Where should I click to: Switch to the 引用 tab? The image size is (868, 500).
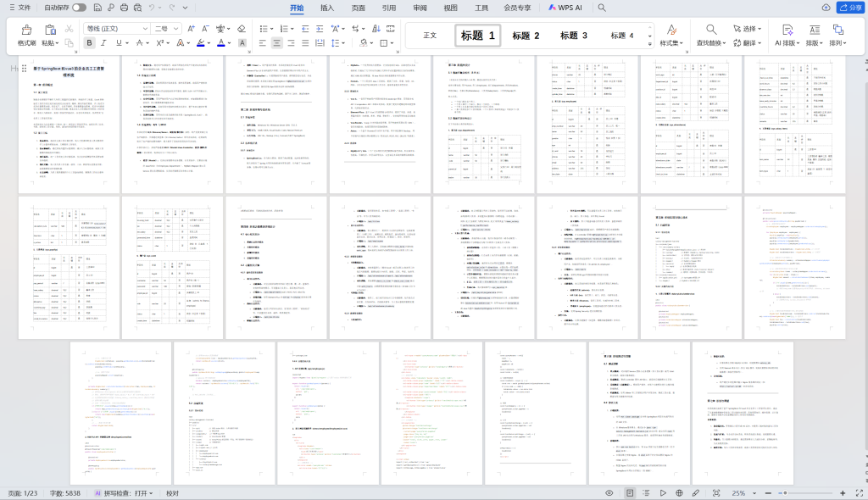388,8
